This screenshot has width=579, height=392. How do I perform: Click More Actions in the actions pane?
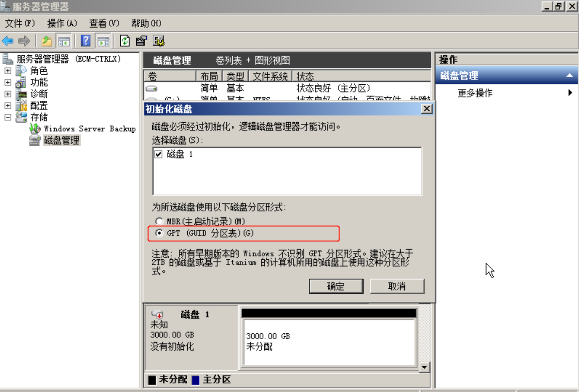click(x=475, y=93)
